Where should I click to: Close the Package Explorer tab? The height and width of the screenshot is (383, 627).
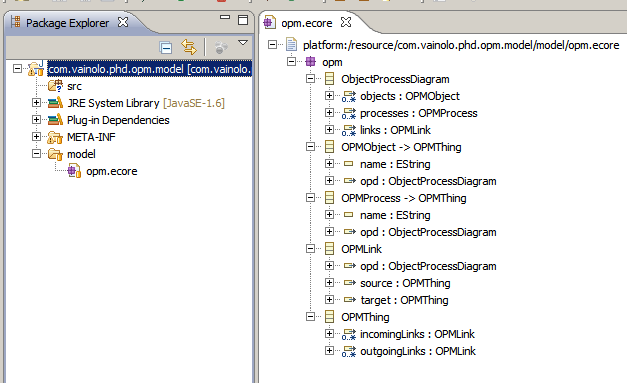tap(123, 22)
